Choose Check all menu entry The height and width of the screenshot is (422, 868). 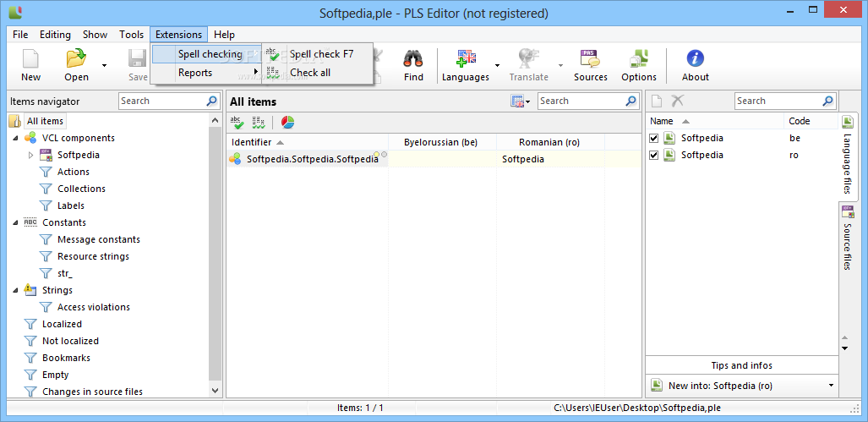point(318,73)
